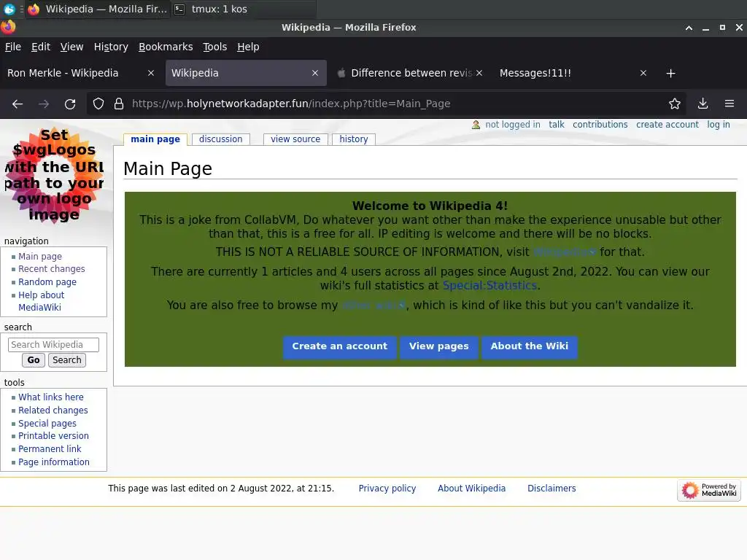Open the Firefox hamburger menu
This screenshot has width=747, height=560.
click(729, 104)
